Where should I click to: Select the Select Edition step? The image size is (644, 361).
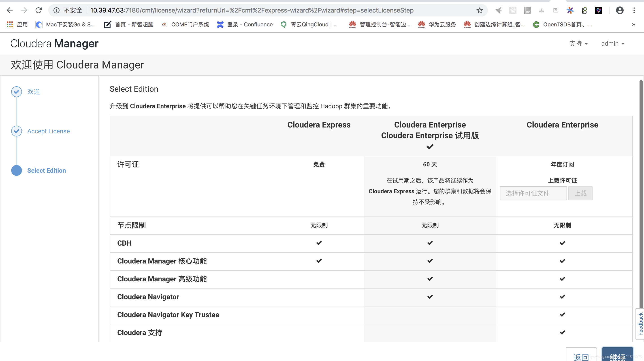[x=47, y=170]
